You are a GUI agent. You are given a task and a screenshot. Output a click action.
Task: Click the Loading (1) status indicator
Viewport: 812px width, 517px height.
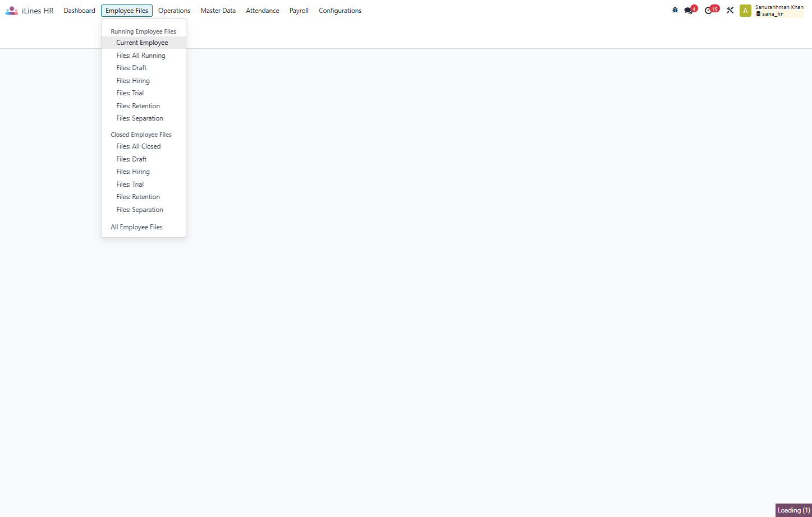[x=793, y=510]
